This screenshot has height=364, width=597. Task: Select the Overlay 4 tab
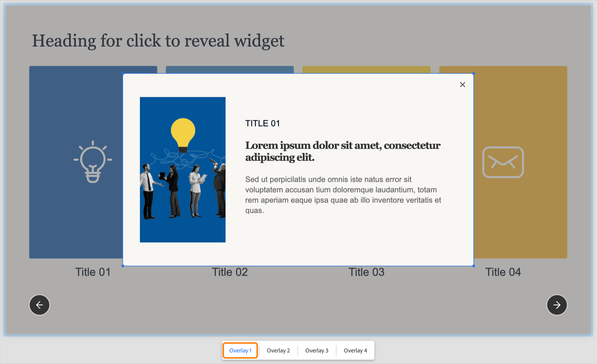[356, 350]
